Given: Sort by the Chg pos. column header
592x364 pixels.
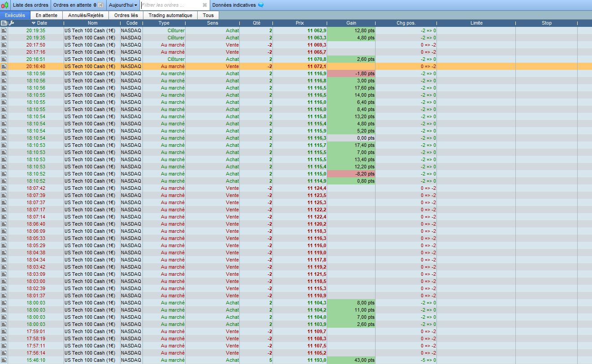Looking at the screenshot, I should pos(406,23).
